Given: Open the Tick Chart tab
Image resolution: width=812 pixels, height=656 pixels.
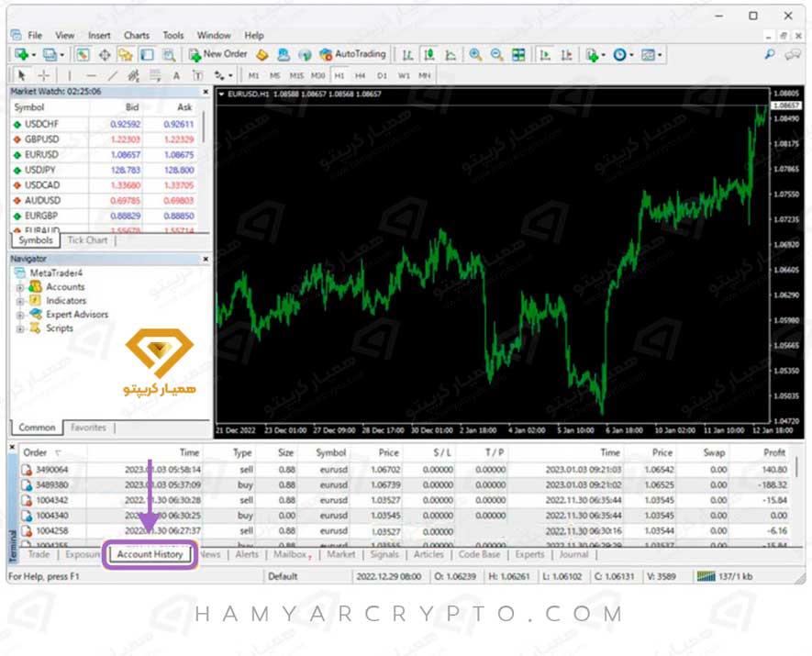Looking at the screenshot, I should [87, 240].
